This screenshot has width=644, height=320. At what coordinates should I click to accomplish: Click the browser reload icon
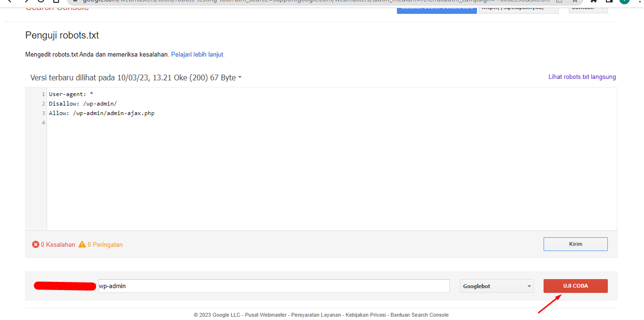tap(41, 1)
